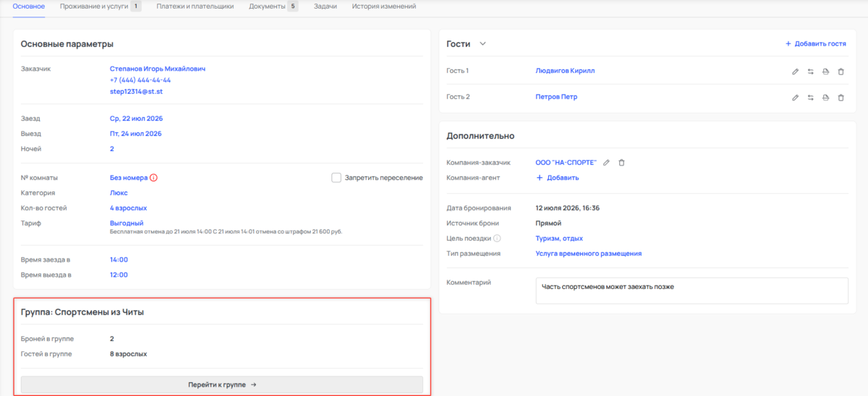Select Броней в группе value 2

[112, 339]
